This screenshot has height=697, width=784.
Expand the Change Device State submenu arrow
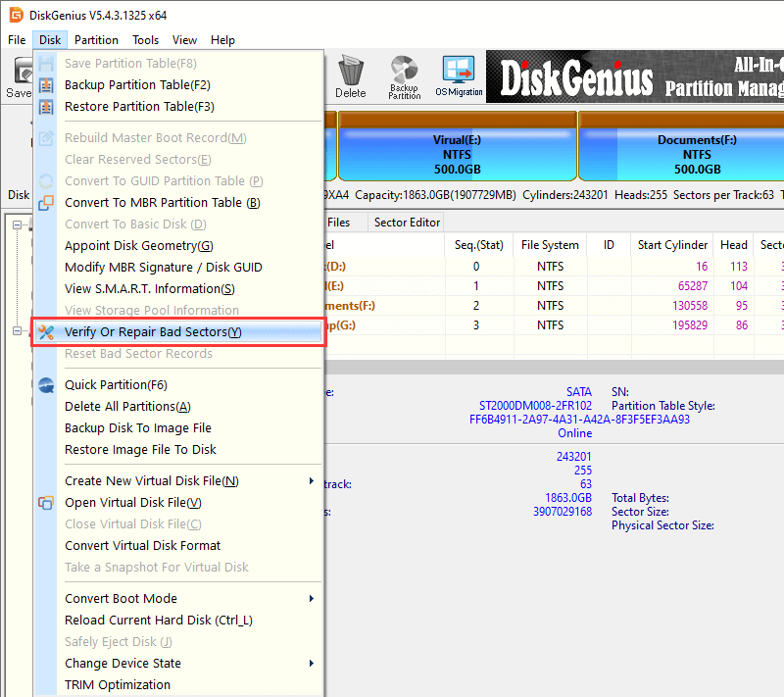(312, 664)
